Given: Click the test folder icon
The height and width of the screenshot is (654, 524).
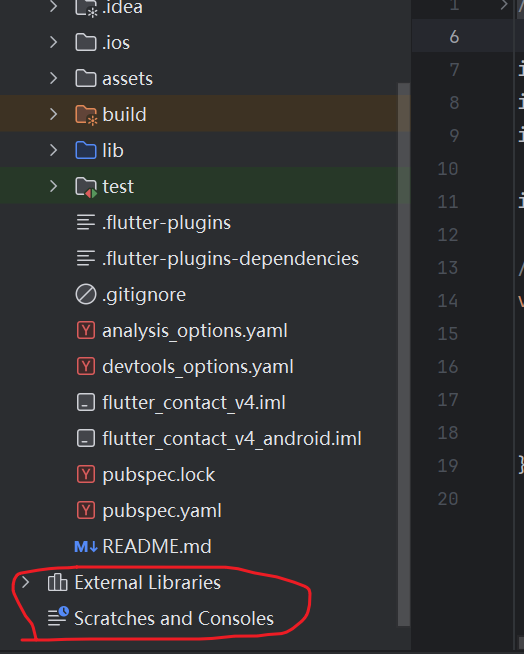Looking at the screenshot, I should pos(86,186).
